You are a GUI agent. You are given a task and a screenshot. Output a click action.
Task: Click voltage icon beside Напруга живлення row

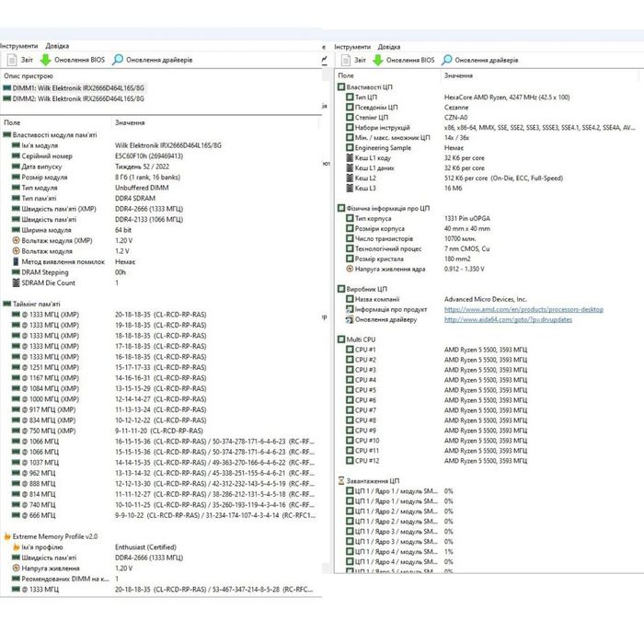coord(16,568)
